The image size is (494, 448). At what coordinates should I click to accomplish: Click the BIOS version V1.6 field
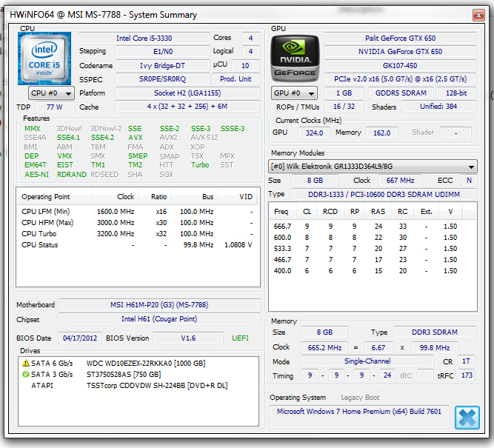188,338
